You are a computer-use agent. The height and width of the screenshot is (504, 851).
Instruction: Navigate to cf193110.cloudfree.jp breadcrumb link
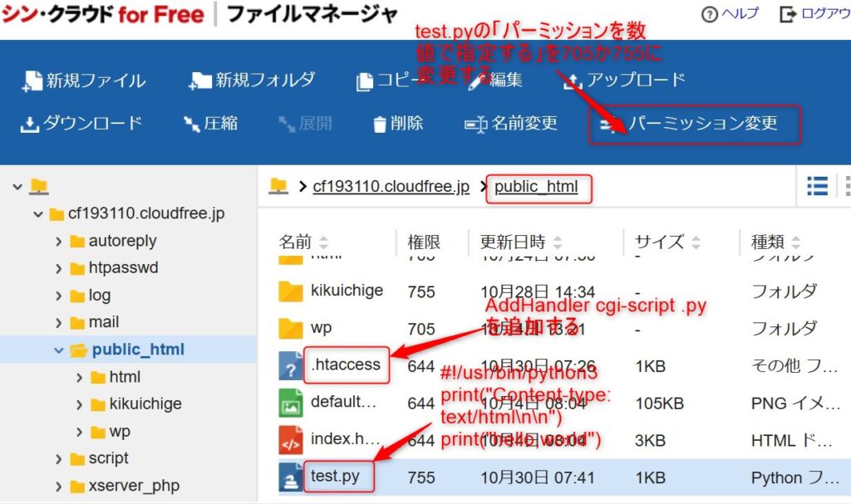pyautogui.click(x=391, y=187)
